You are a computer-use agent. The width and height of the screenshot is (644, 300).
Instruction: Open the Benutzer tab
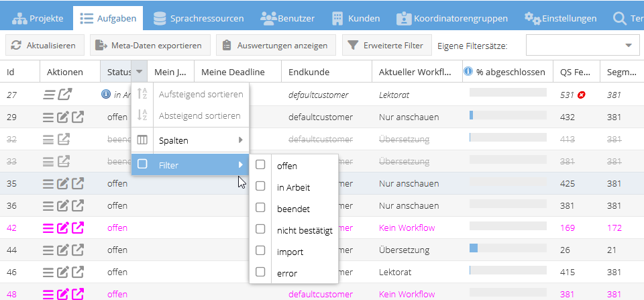coord(288,17)
